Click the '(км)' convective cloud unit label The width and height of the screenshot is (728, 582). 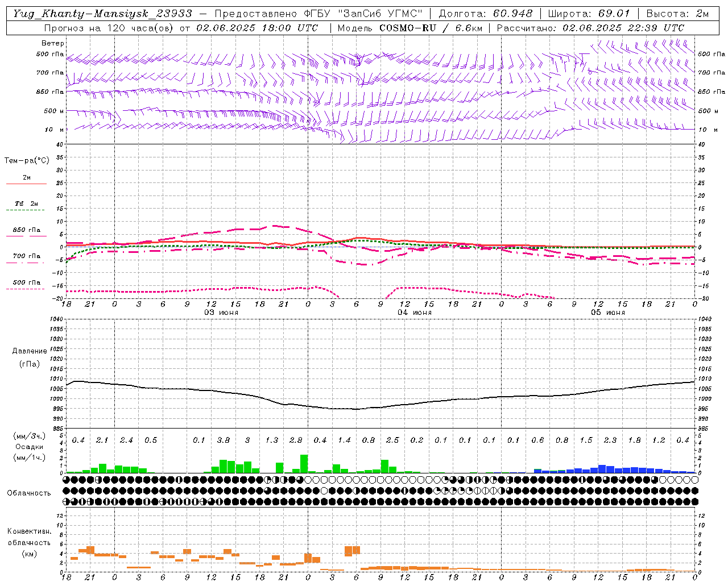pyautogui.click(x=29, y=553)
